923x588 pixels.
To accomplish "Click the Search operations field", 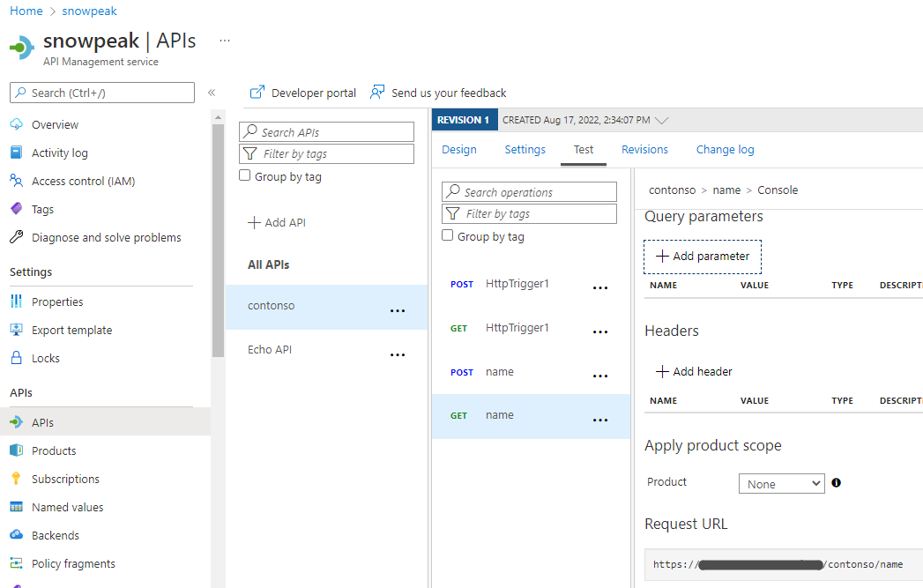I will (x=529, y=192).
